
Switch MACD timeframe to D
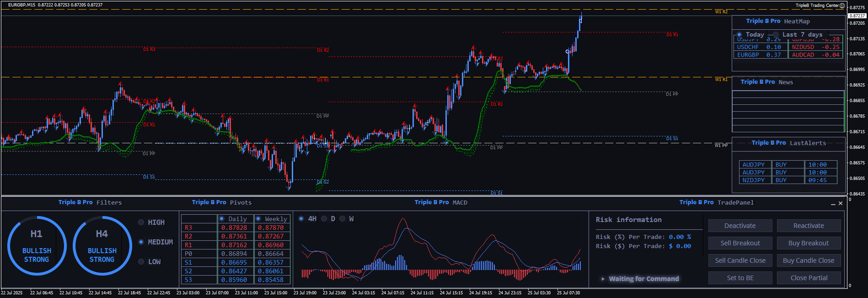tap(324, 219)
